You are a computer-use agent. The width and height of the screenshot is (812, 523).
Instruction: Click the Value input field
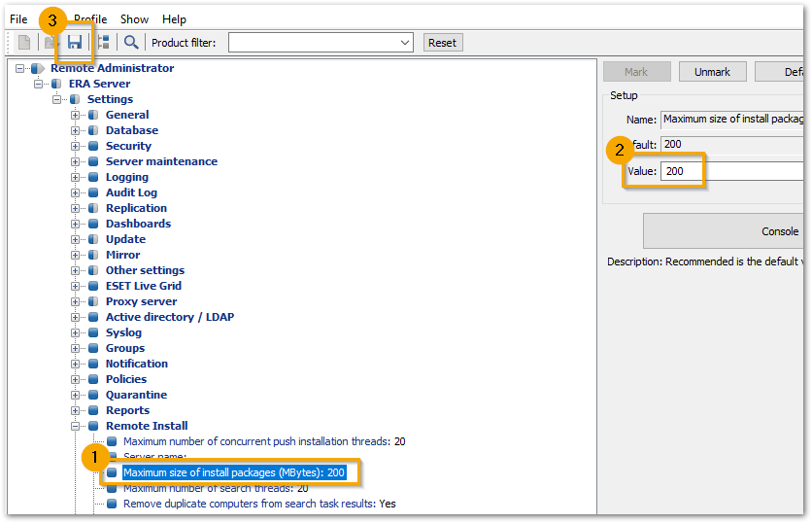[732, 171]
